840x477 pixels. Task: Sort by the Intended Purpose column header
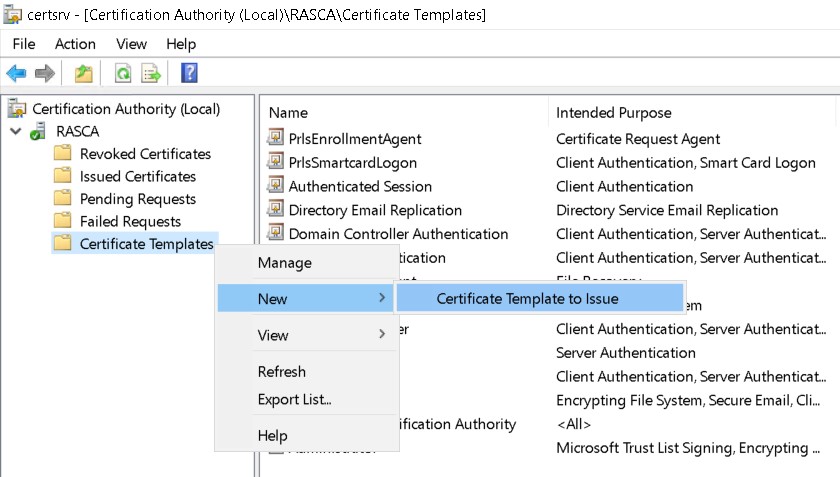pos(613,113)
